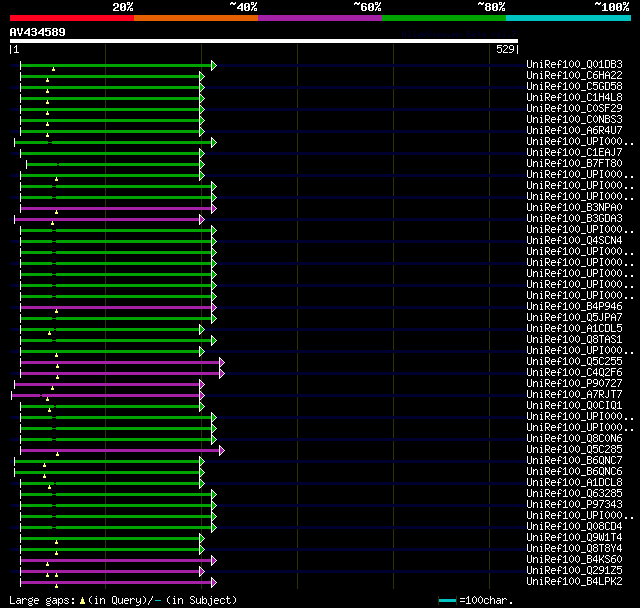The image size is (640, 608).
Task: Click the purple alignment bar in the B3NPA0 row
Action: (116, 209)
